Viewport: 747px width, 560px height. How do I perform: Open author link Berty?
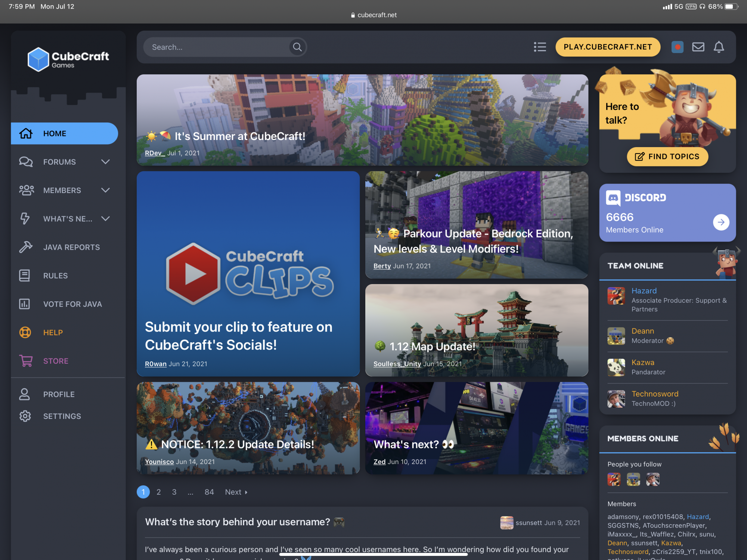(382, 266)
